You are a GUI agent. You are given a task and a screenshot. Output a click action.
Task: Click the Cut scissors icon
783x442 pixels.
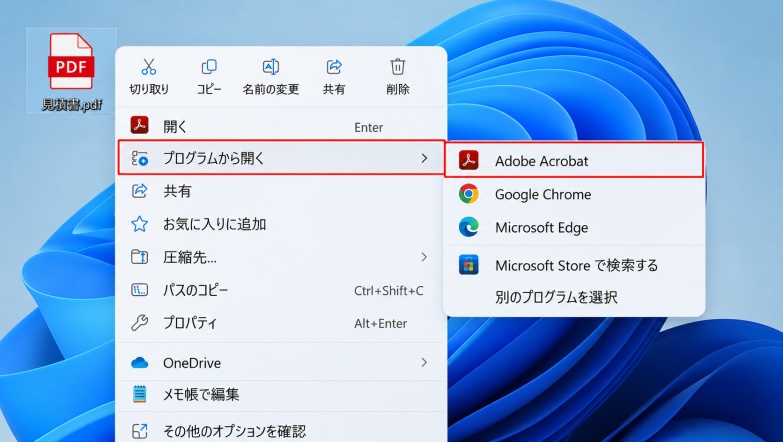[x=149, y=66]
